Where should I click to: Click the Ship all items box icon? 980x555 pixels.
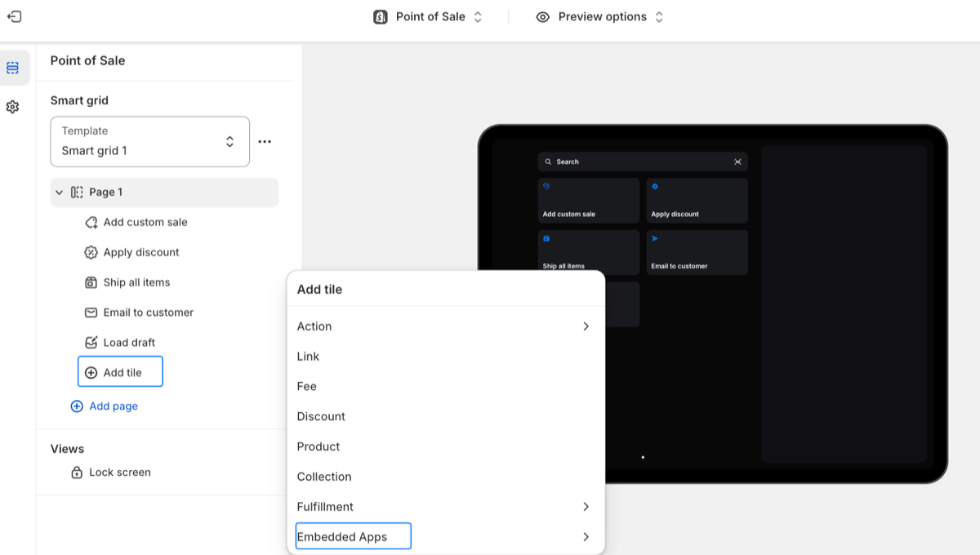[x=91, y=283]
